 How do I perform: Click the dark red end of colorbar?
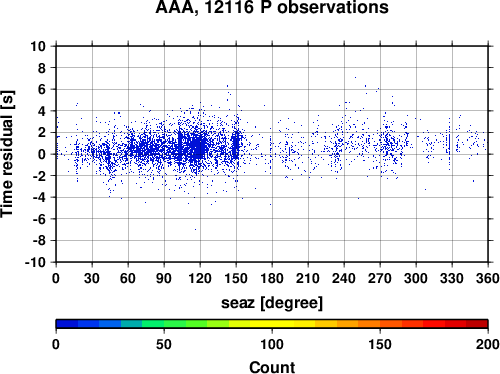477,324
